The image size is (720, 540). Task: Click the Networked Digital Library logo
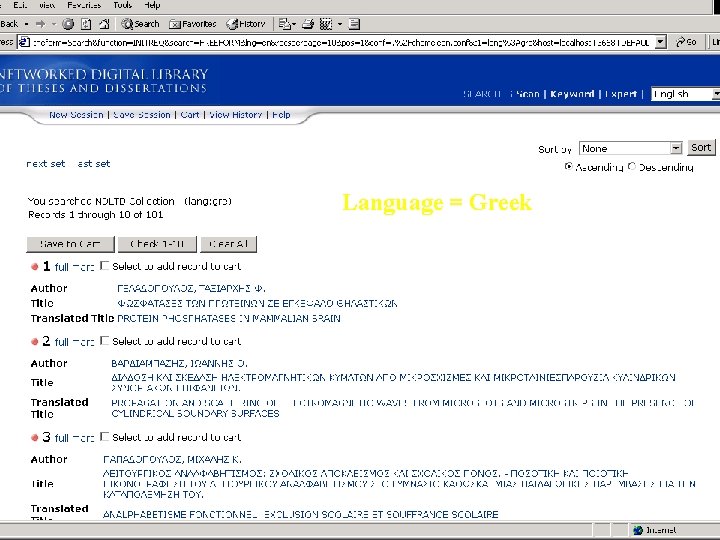click(104, 80)
